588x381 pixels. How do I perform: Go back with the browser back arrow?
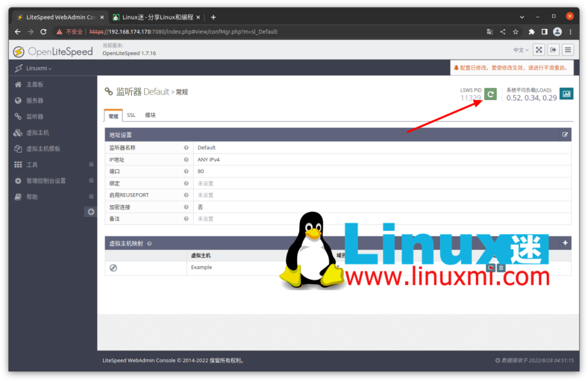point(17,32)
